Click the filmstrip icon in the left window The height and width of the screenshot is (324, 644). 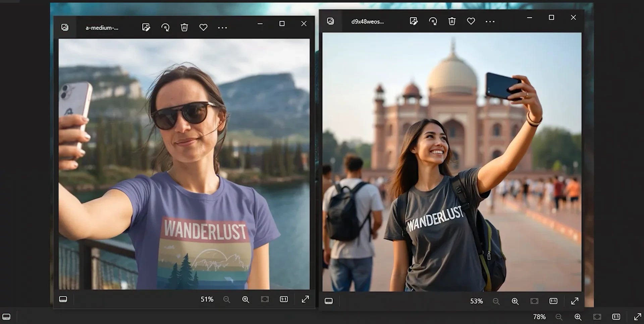(63, 299)
